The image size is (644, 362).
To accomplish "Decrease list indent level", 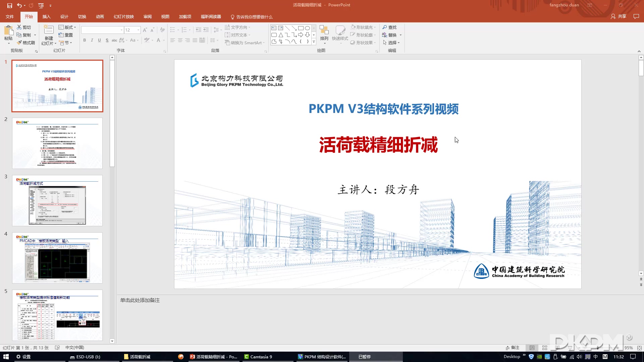I will [x=199, y=30].
